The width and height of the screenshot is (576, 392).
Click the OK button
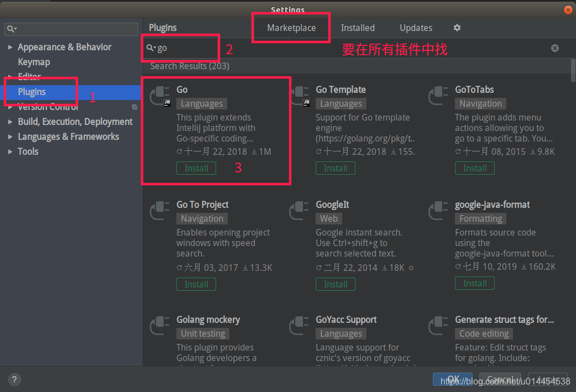(453, 379)
